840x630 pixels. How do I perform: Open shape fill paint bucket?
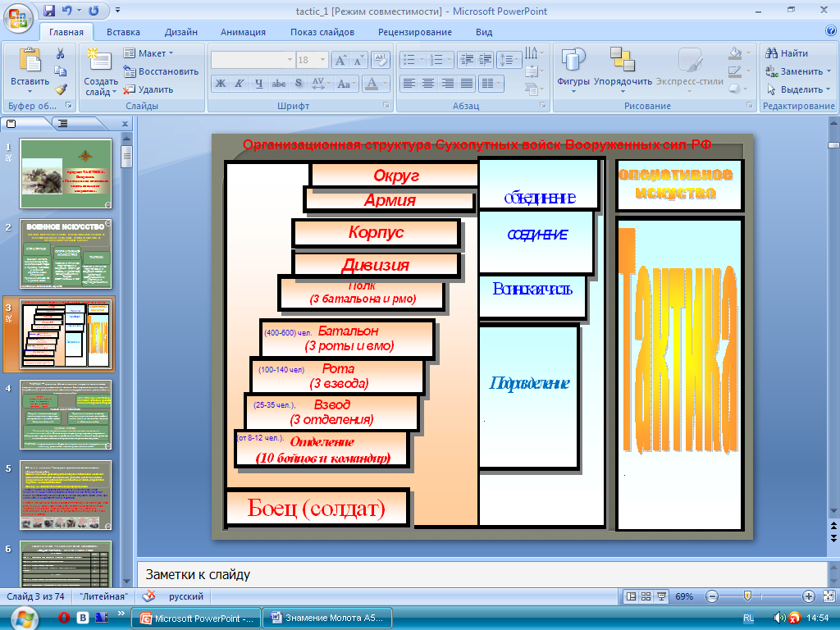coord(739,53)
